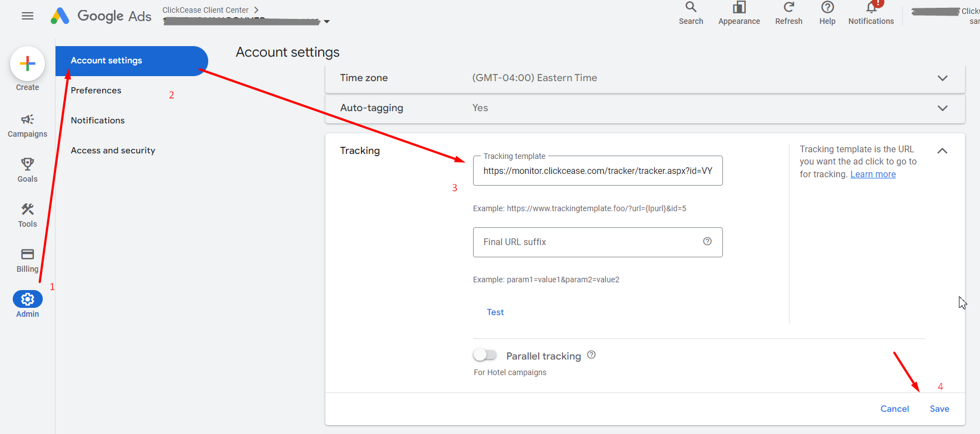Click Cancel button
980x434 pixels.
tap(894, 409)
